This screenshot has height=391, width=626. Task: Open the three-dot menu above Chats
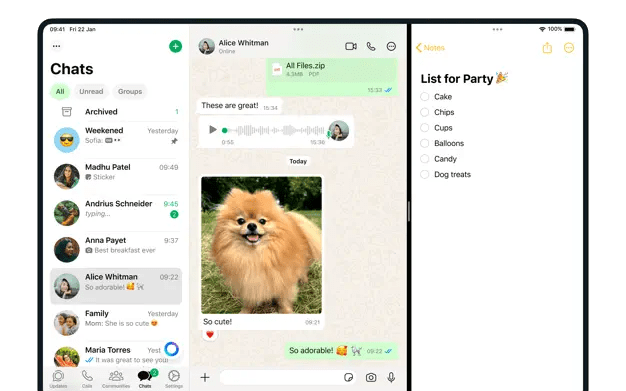point(56,46)
